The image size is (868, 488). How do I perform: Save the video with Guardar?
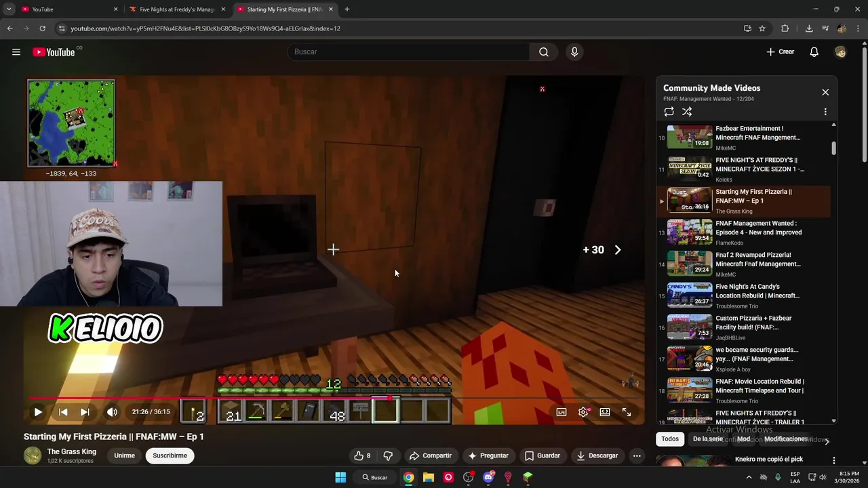point(542,455)
